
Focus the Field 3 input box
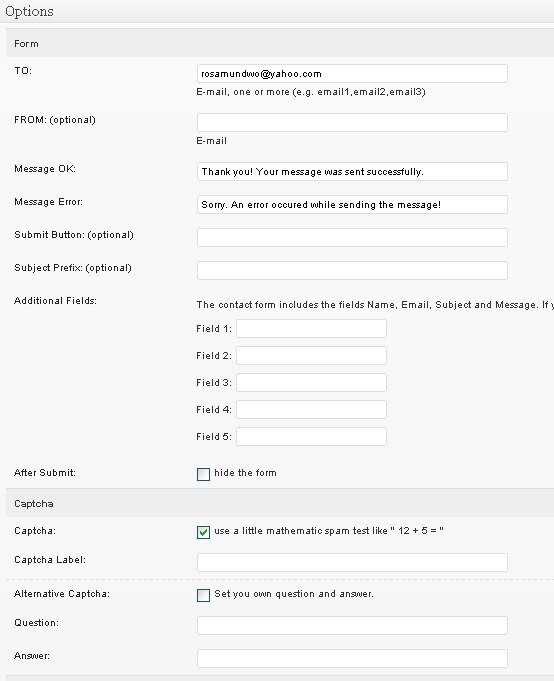tap(311, 383)
